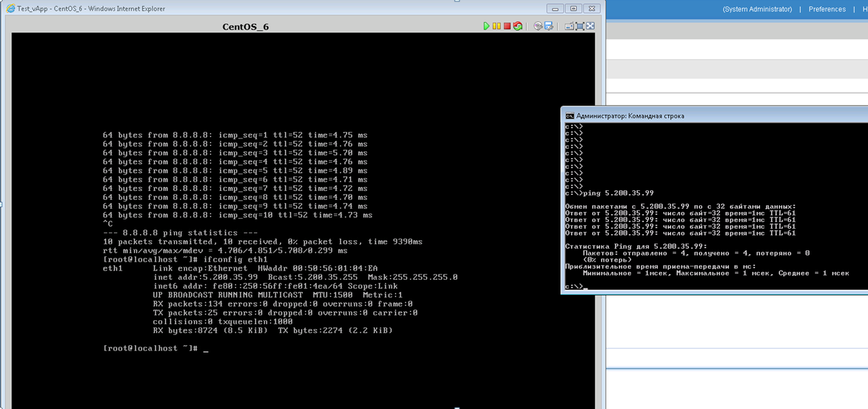Click the Ctrl+Alt+Del keyboard icon
Viewport: 868px width, 409px height.
(x=569, y=26)
